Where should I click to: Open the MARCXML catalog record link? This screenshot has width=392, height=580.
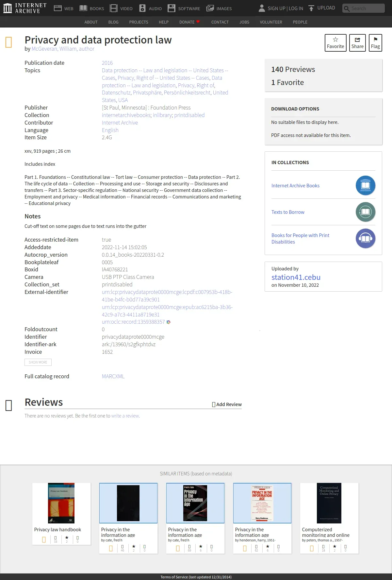coord(113,376)
